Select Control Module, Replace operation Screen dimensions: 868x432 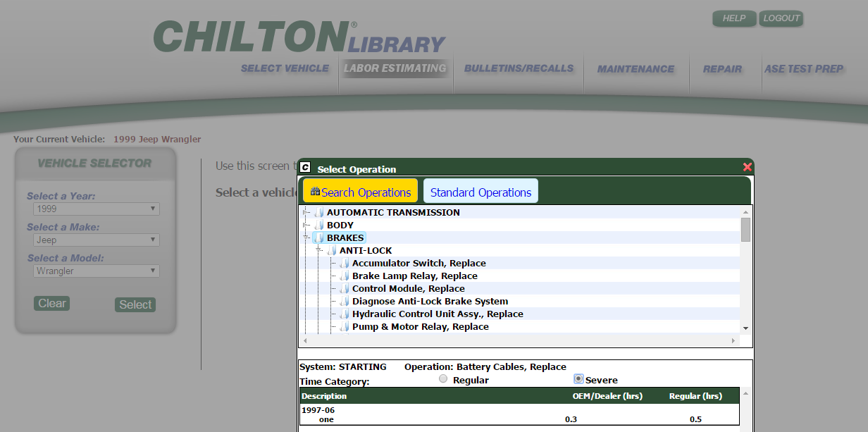click(x=409, y=288)
